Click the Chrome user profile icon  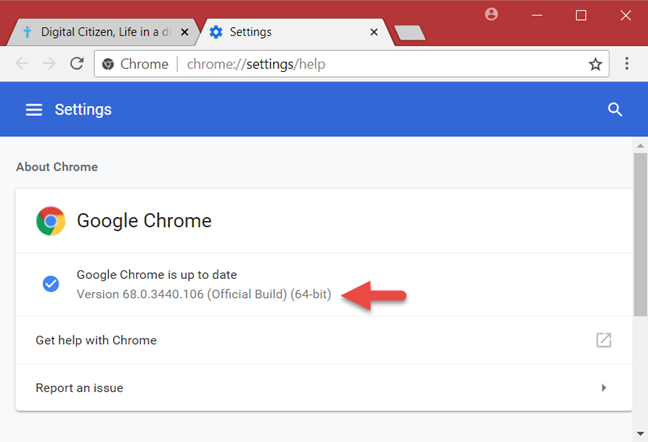(x=491, y=15)
